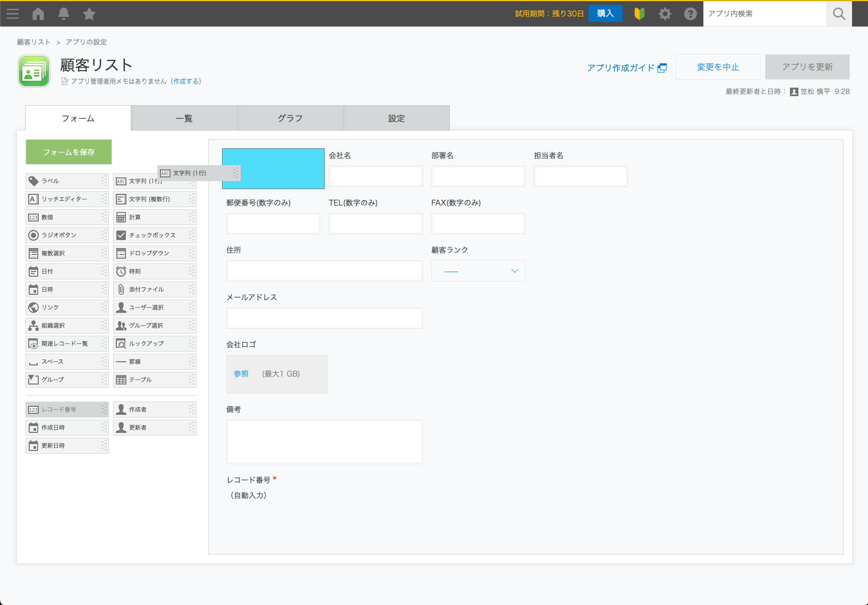This screenshot has height=605, width=868.
Task: Go to the home icon
Action: click(38, 14)
